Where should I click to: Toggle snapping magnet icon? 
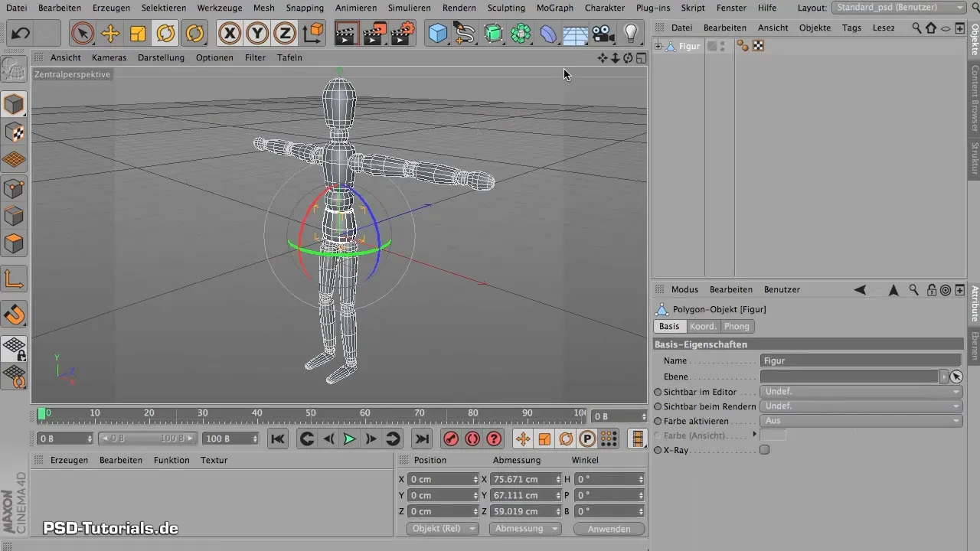(15, 313)
